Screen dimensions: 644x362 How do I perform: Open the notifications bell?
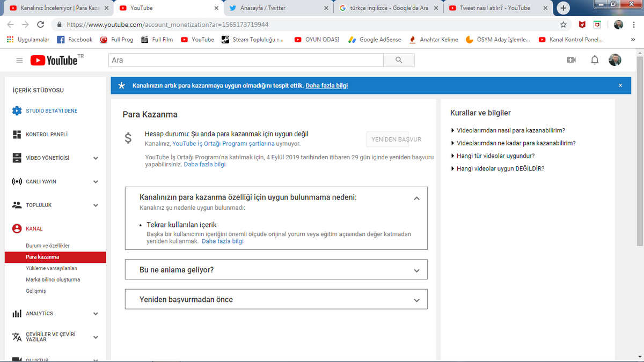[595, 60]
